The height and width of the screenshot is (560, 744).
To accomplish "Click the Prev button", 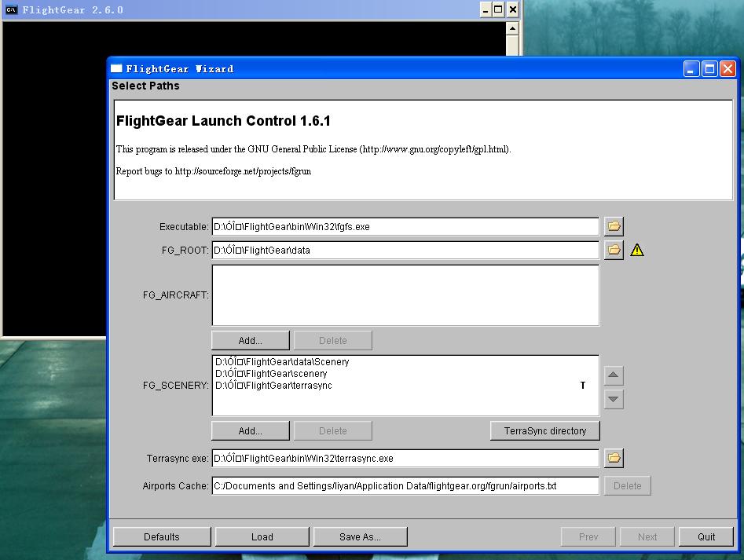I will pyautogui.click(x=588, y=536).
